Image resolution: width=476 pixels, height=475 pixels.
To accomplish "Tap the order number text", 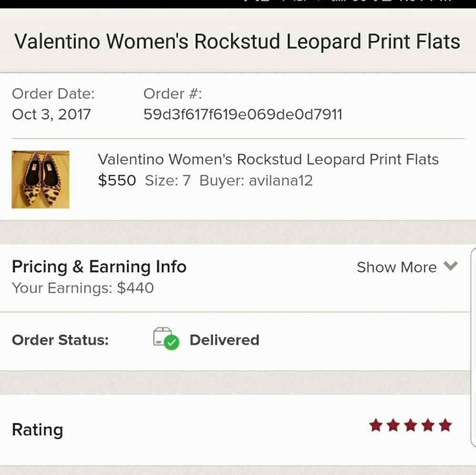I will click(x=243, y=114).
